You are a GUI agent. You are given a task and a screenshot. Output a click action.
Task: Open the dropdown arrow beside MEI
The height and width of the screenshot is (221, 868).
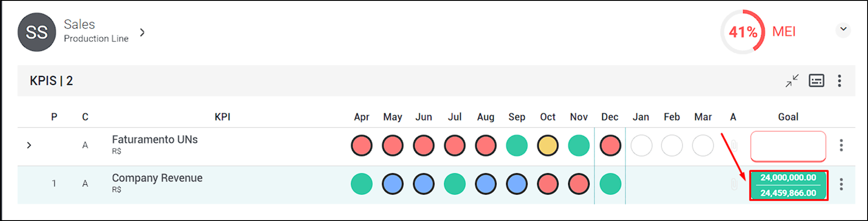pyautogui.click(x=843, y=29)
